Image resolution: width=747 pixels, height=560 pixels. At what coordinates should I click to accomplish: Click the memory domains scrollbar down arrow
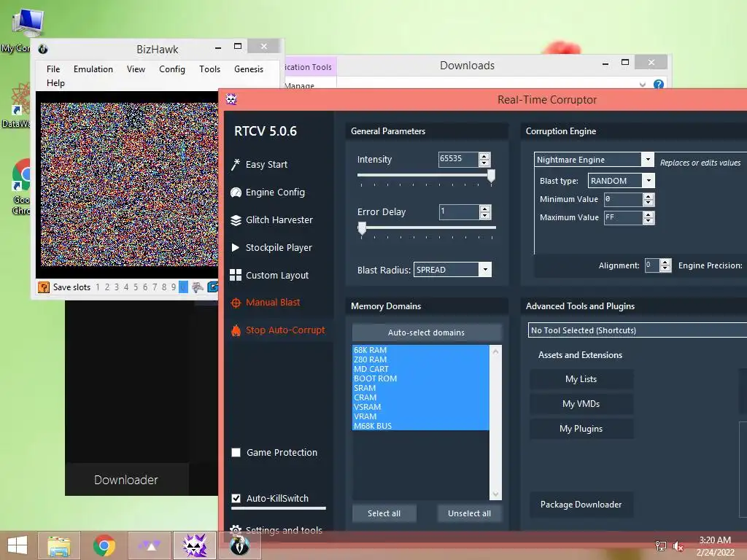pos(495,494)
